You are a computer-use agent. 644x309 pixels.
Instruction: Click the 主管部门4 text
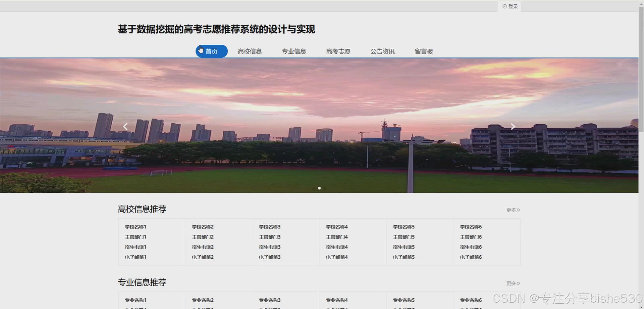337,237
